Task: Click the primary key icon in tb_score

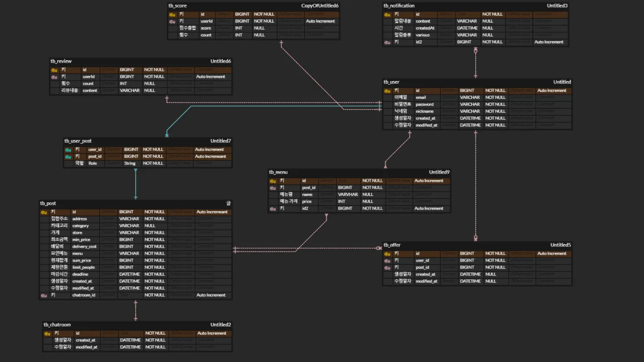Action: pyautogui.click(x=172, y=15)
